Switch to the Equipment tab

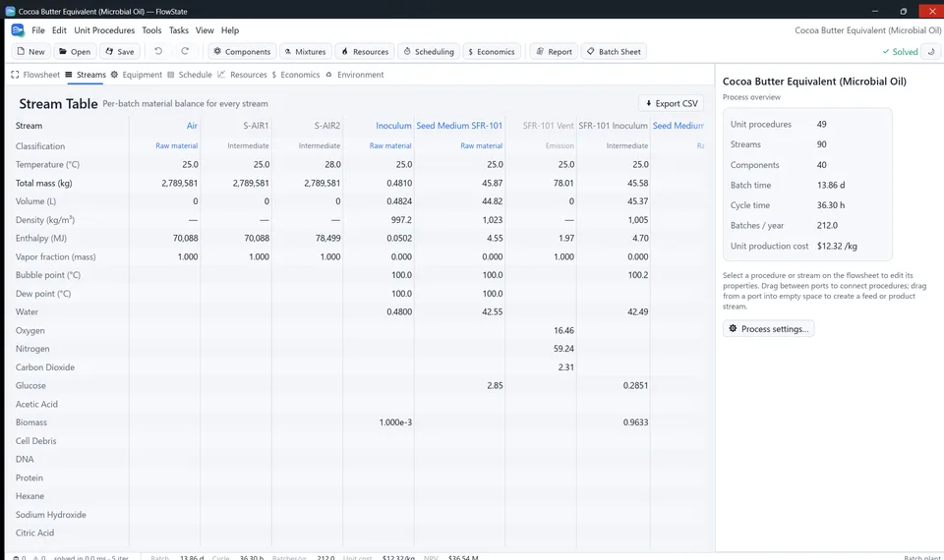[x=136, y=75]
